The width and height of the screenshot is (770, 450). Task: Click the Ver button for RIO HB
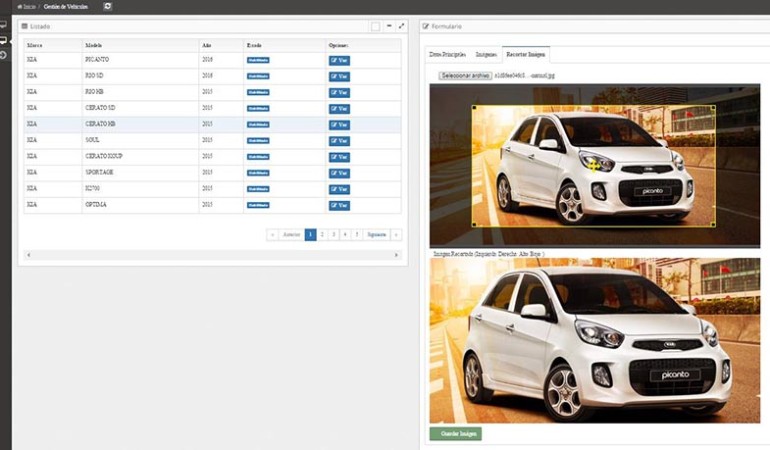[339, 93]
